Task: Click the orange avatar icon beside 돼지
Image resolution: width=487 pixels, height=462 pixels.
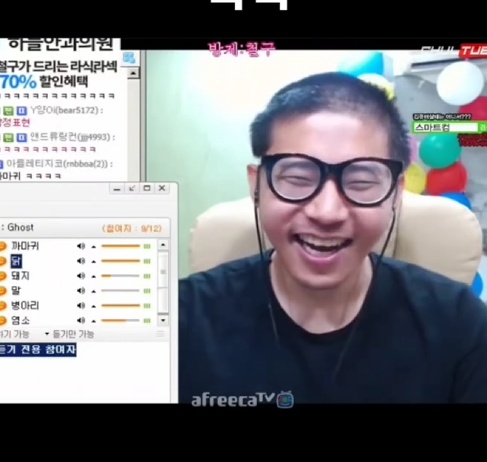Action: (x=3, y=276)
